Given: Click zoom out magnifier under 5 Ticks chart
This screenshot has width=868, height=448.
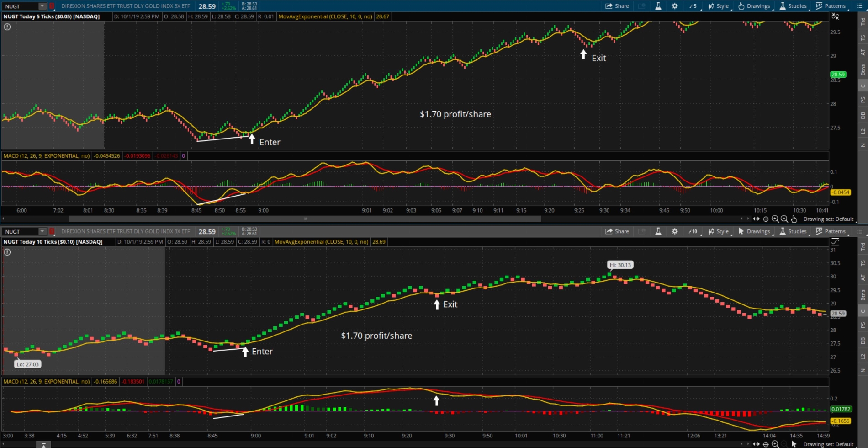Looking at the screenshot, I should coord(784,219).
